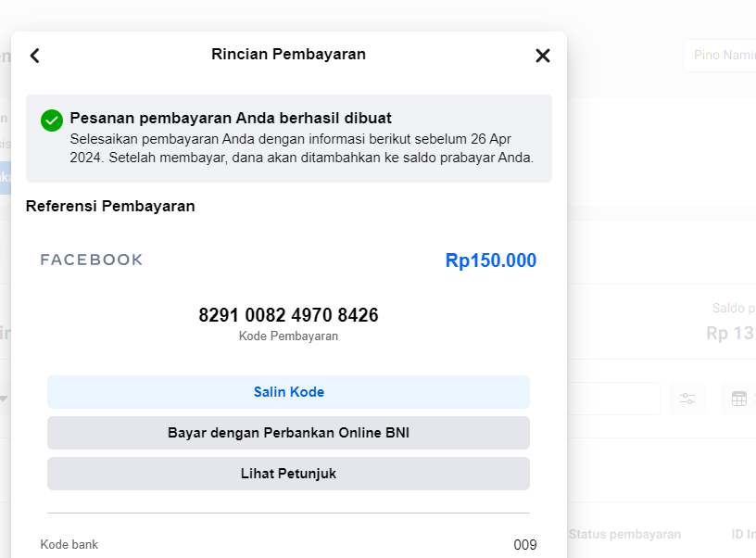The width and height of the screenshot is (756, 558).
Task: Click the Referensi Pembayaran heading
Action: click(110, 206)
